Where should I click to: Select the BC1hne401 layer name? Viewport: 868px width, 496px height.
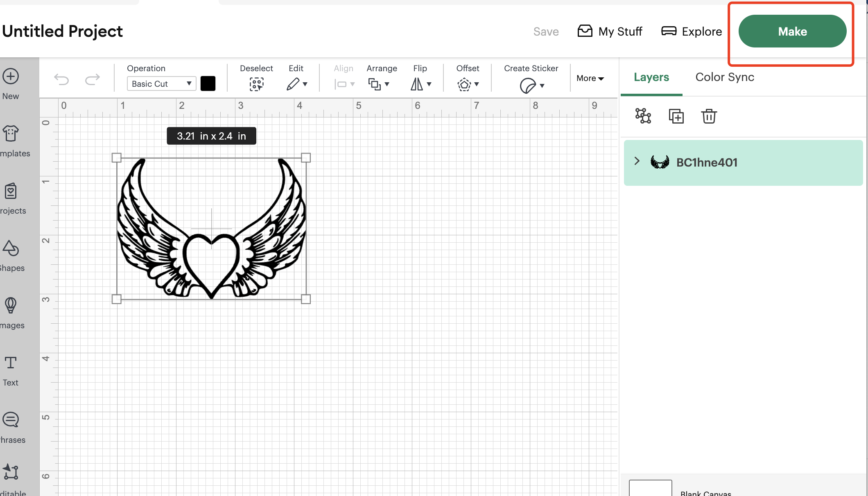[x=707, y=162]
